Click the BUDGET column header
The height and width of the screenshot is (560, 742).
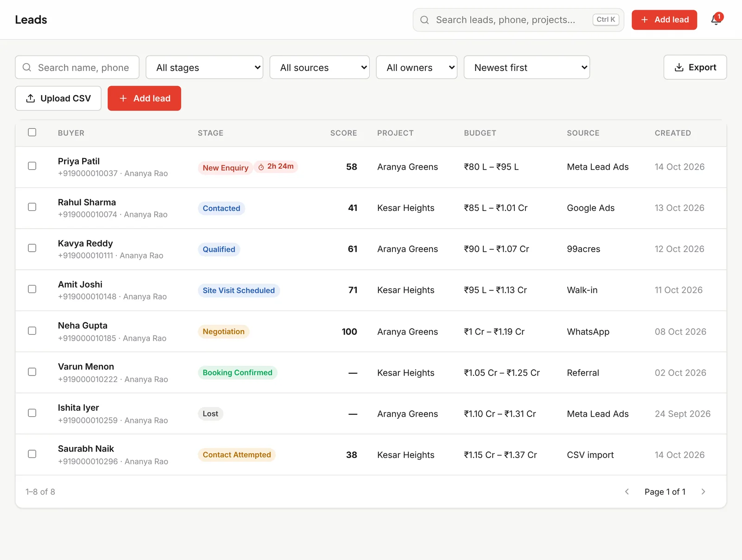point(480,133)
